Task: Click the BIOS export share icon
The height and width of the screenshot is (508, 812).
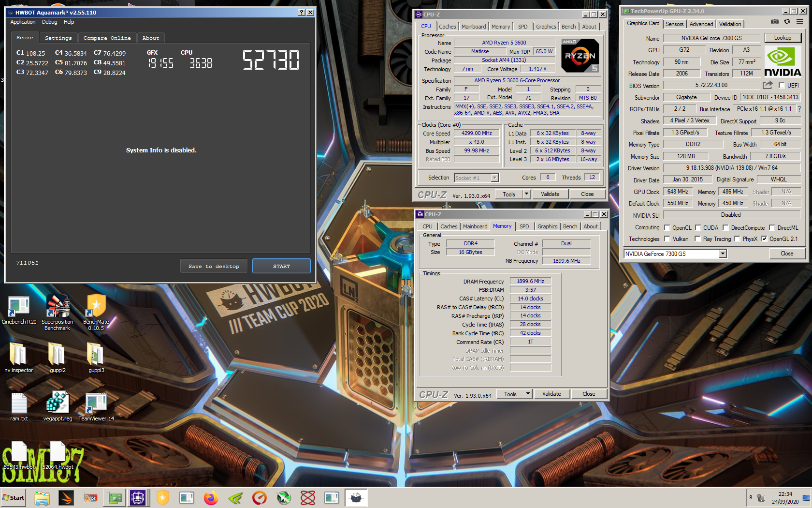Action: pos(768,85)
